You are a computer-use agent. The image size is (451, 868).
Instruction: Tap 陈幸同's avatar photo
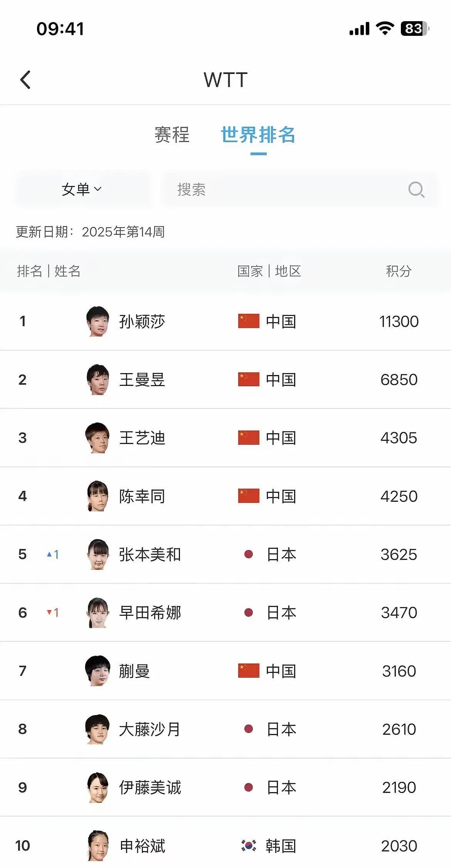click(x=98, y=496)
